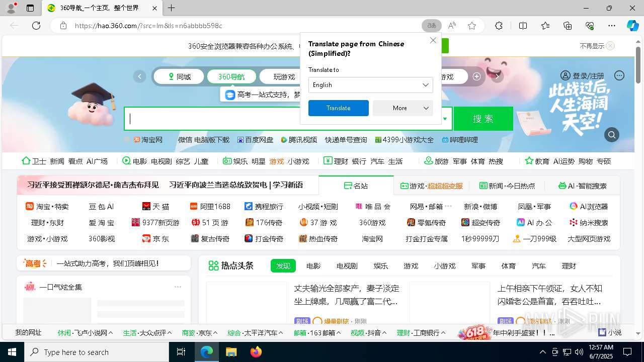The width and height of the screenshot is (644, 362).
Task: Expand the More dropdown in translate popup
Action: point(403,108)
